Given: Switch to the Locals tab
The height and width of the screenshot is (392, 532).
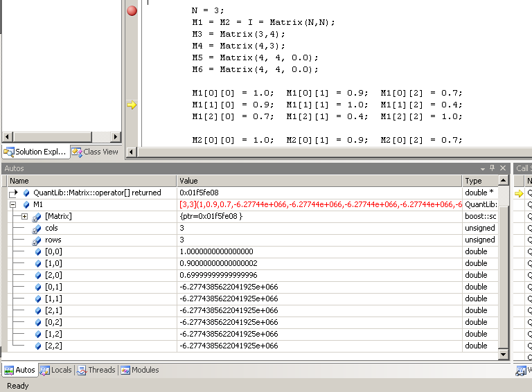Looking at the screenshot, I should pos(56,371).
